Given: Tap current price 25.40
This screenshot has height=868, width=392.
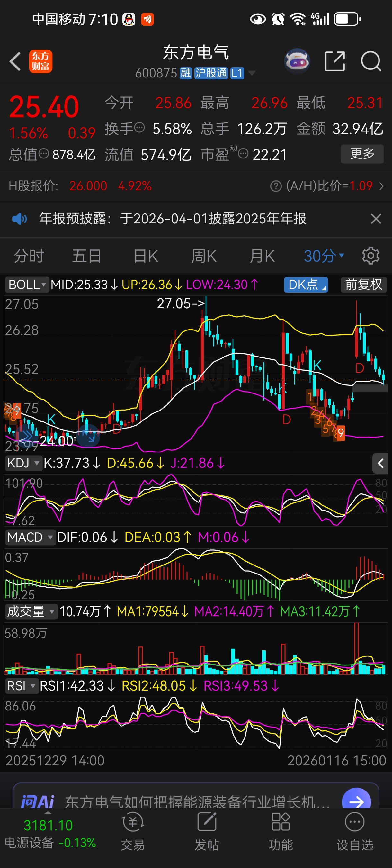Looking at the screenshot, I should (44, 107).
